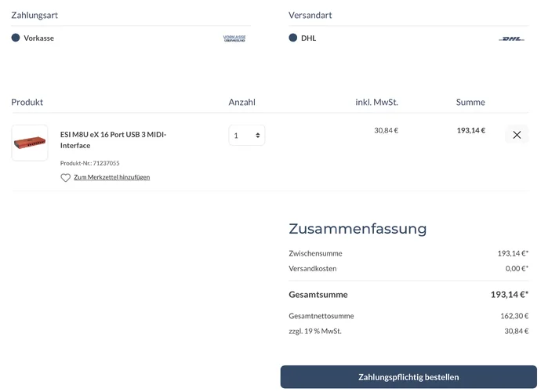Click the Vorkasse payment label

39,38
